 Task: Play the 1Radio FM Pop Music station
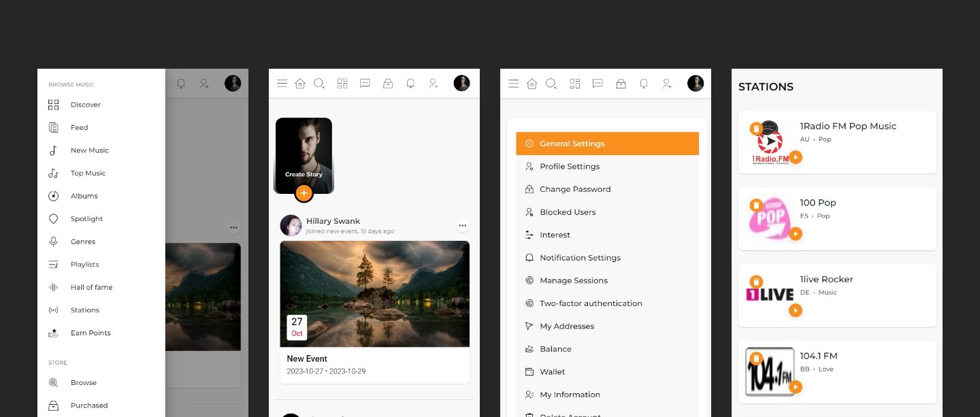pos(796,157)
